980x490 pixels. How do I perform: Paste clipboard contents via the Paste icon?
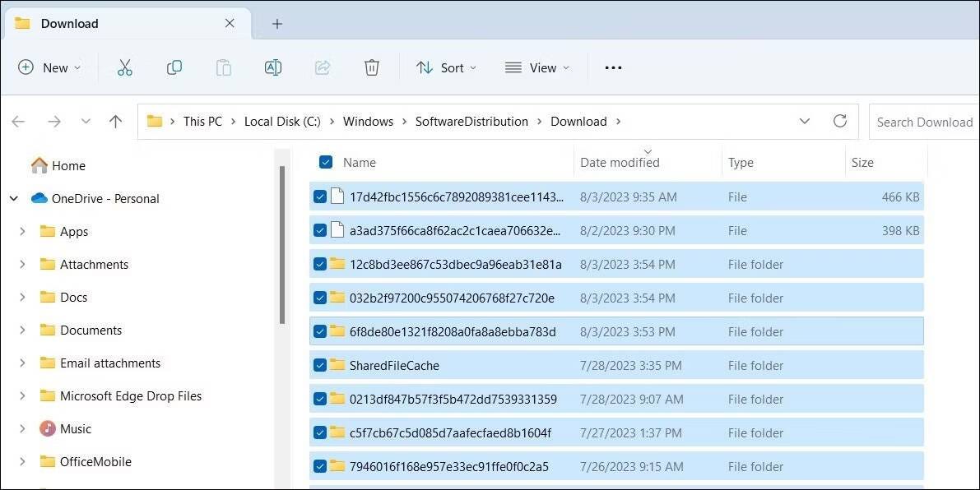click(223, 67)
